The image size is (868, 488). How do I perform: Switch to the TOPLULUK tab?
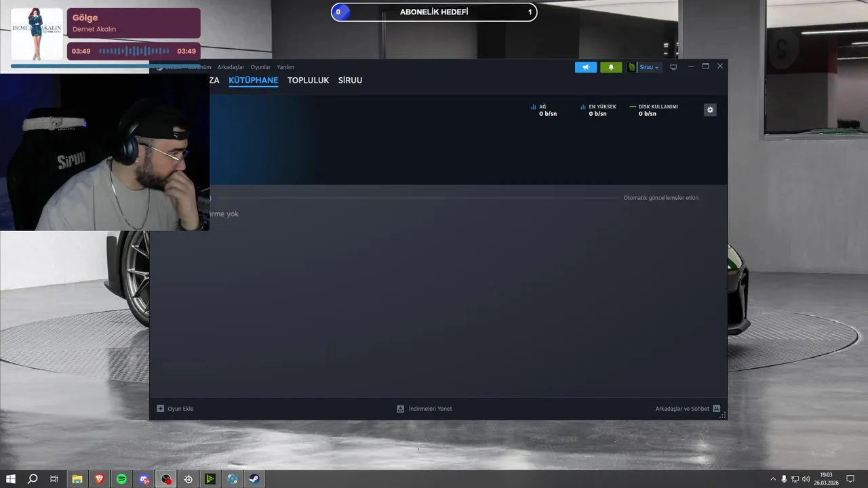(308, 80)
